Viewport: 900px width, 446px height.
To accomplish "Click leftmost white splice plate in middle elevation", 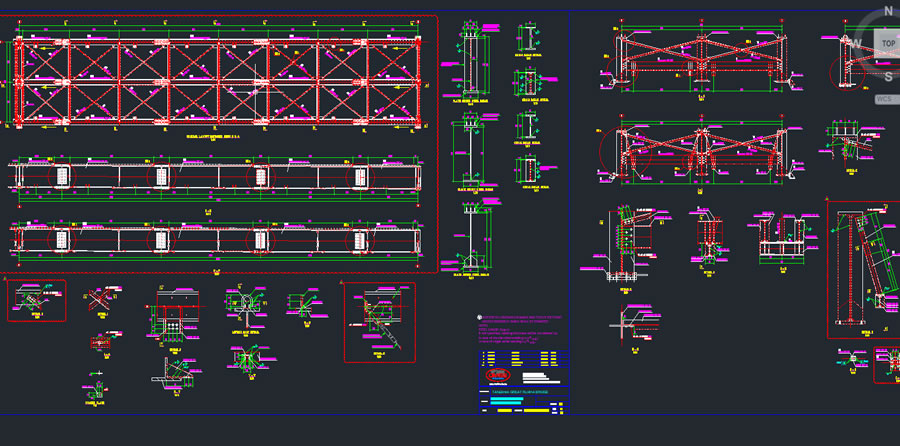I will click(62, 177).
